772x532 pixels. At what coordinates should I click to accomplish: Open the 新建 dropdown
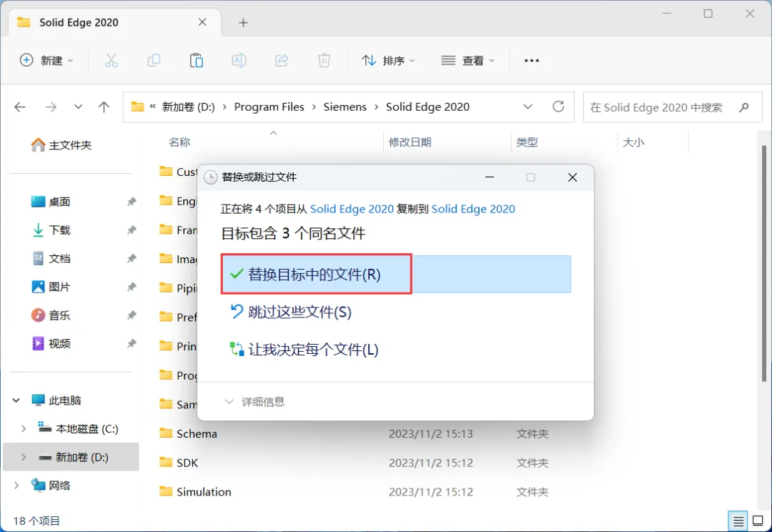(x=46, y=61)
